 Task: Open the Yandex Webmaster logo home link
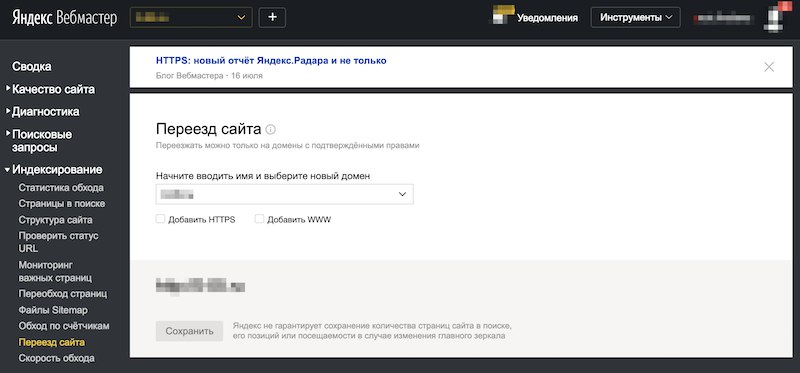tap(65, 18)
